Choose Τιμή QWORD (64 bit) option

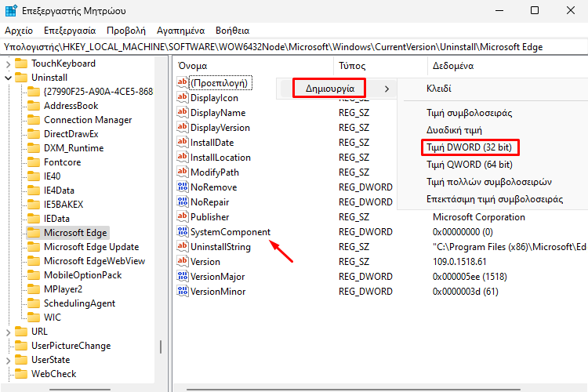tap(470, 165)
